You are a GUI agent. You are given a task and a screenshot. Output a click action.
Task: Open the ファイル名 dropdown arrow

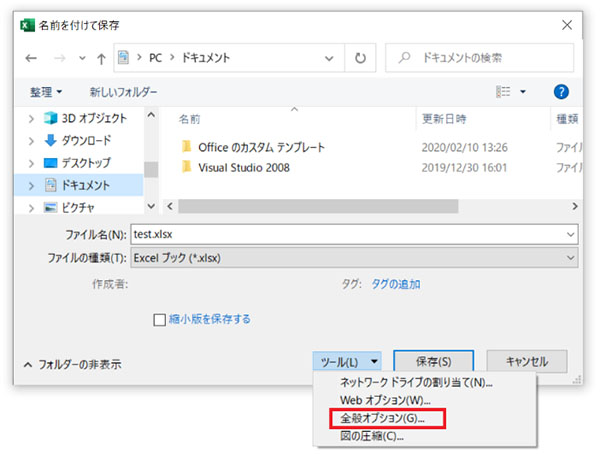tap(571, 234)
